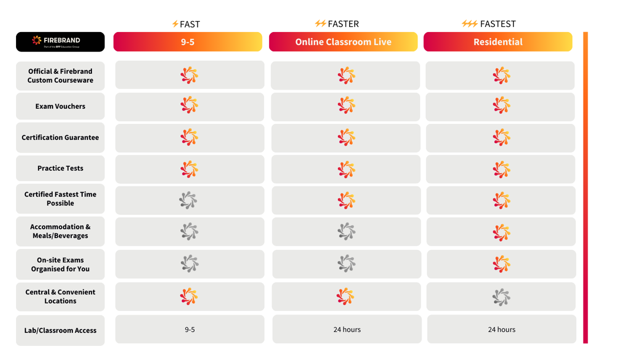Click the Certification Guarantee icon under Residential

coord(501,137)
